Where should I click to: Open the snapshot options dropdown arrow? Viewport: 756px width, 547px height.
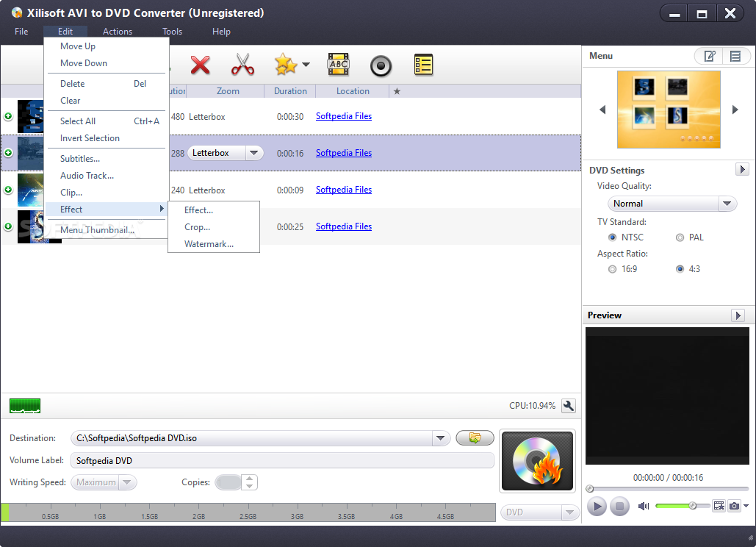[746, 506]
